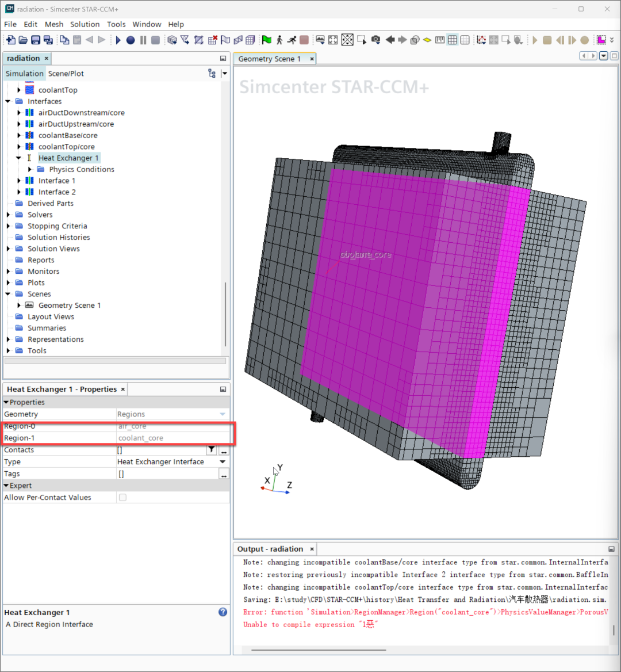Collapse the Heat Exchanger 1 node
The width and height of the screenshot is (621, 672).
pyautogui.click(x=18, y=158)
